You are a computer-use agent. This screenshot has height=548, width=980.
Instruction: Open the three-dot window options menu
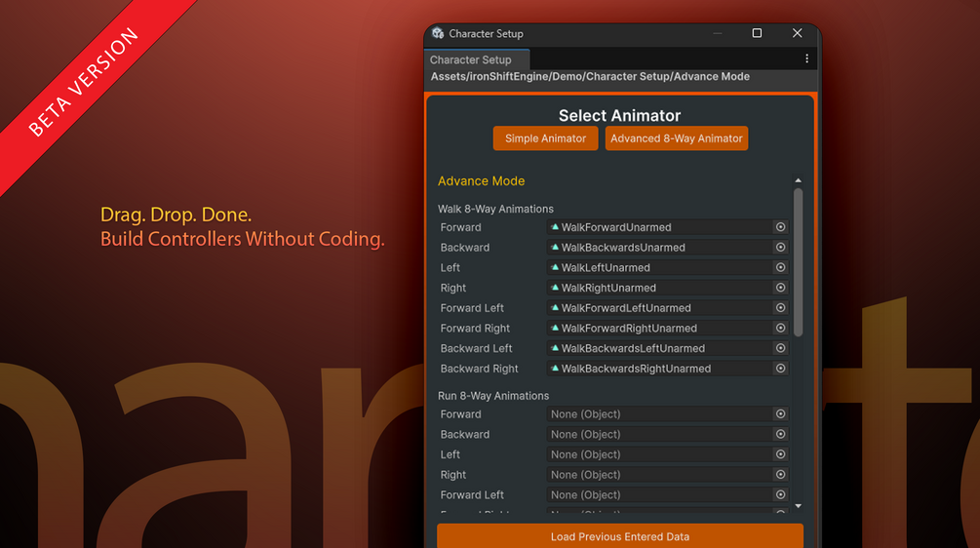806,59
